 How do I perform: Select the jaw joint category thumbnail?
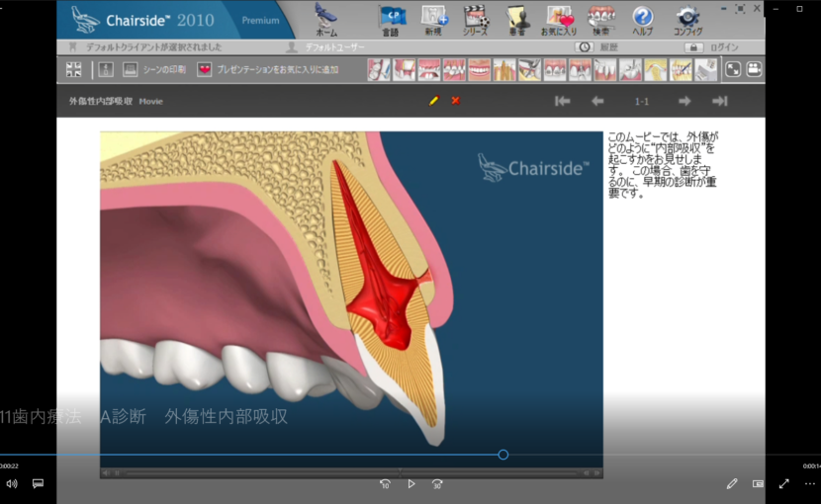coord(656,69)
